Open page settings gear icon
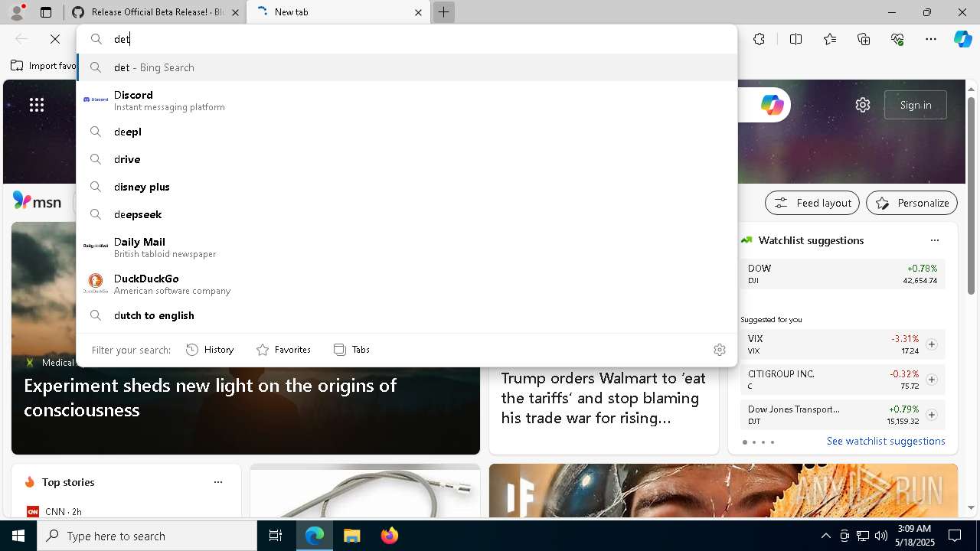Image resolution: width=980 pixels, height=551 pixels. click(863, 105)
